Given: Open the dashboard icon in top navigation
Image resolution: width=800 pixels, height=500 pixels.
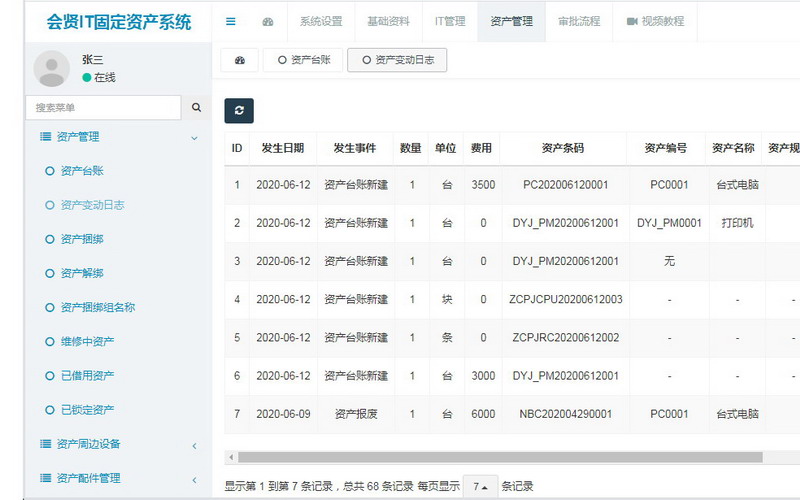Looking at the screenshot, I should click(267, 21).
